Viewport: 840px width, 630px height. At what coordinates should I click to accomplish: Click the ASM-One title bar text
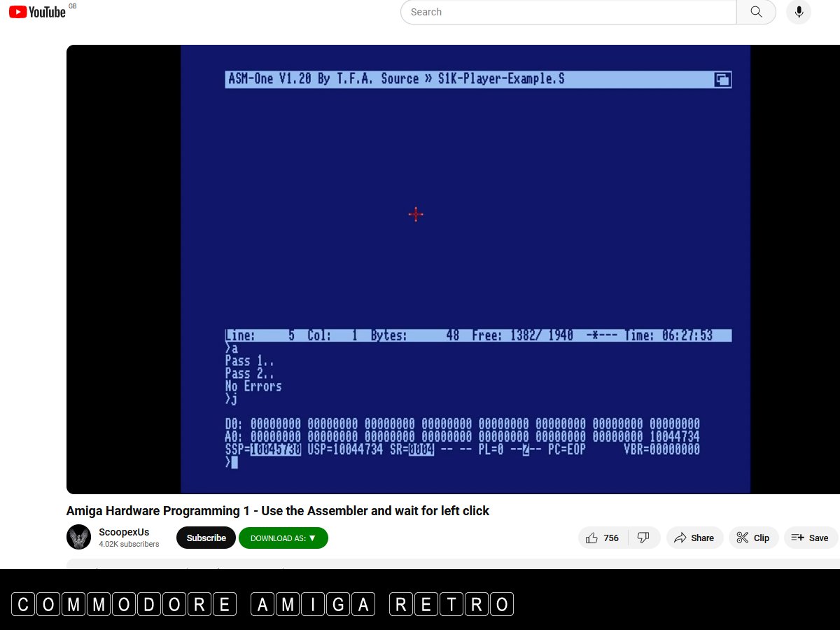click(396, 79)
